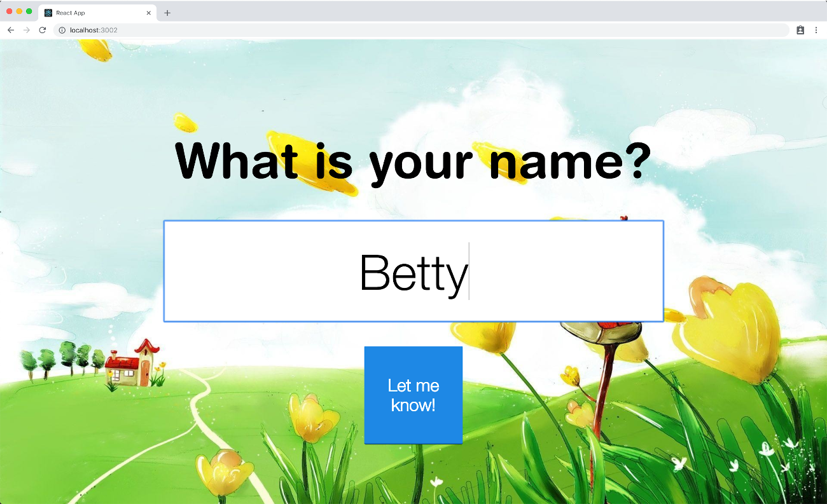Image resolution: width=827 pixels, height=504 pixels.
Task: Minimize the window with yellow button
Action: coord(19,11)
